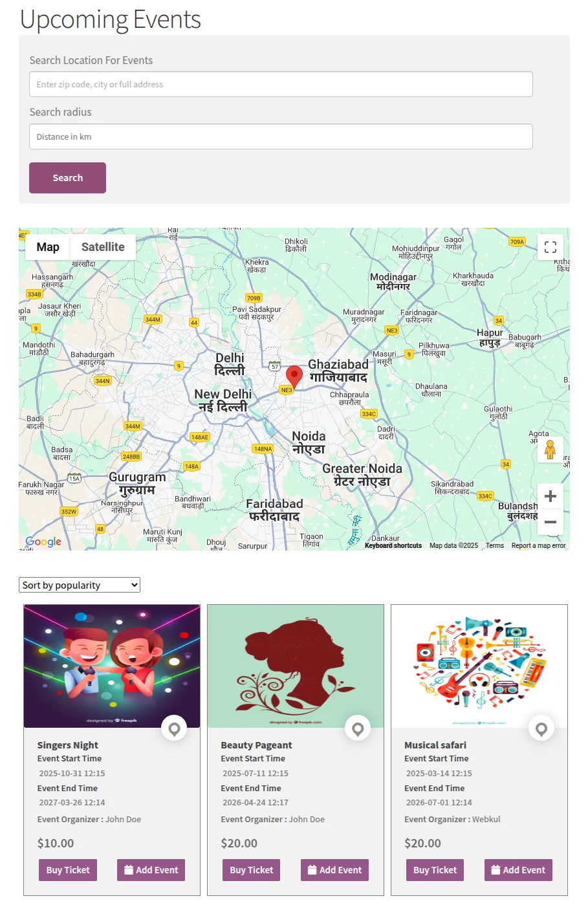Click the Google logo on the map
Viewport: 588px width, 905px height.
click(x=43, y=542)
